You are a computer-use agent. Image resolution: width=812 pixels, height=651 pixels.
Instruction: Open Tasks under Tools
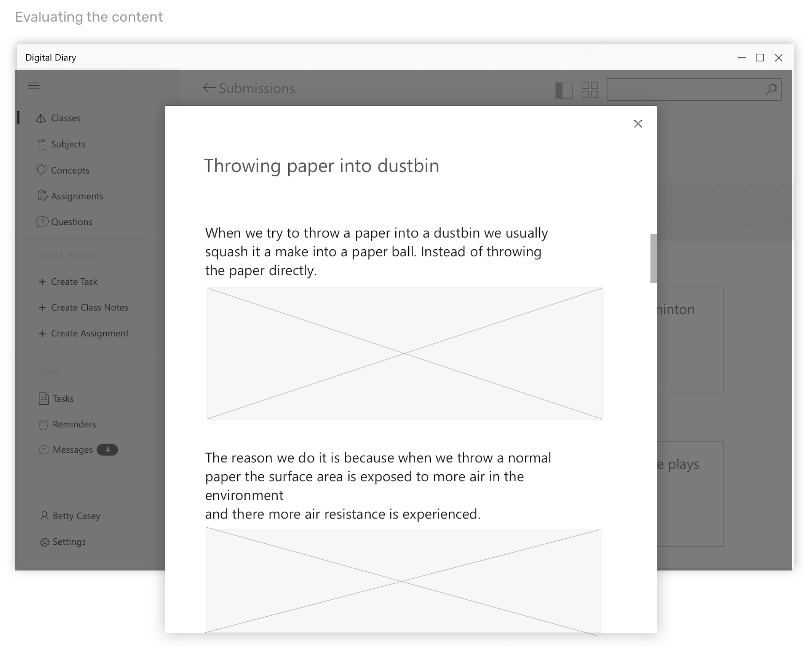[63, 399]
